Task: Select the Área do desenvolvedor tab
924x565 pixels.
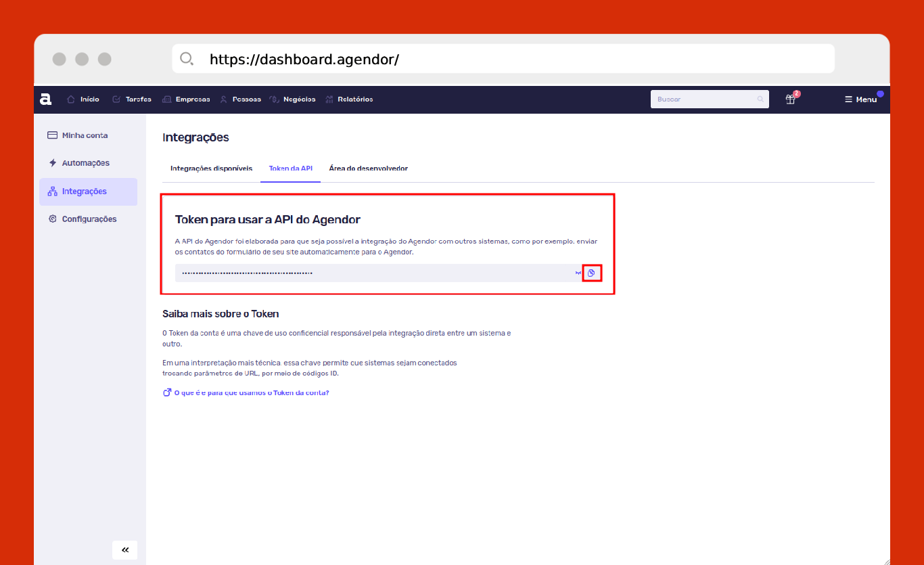Action: click(x=368, y=168)
